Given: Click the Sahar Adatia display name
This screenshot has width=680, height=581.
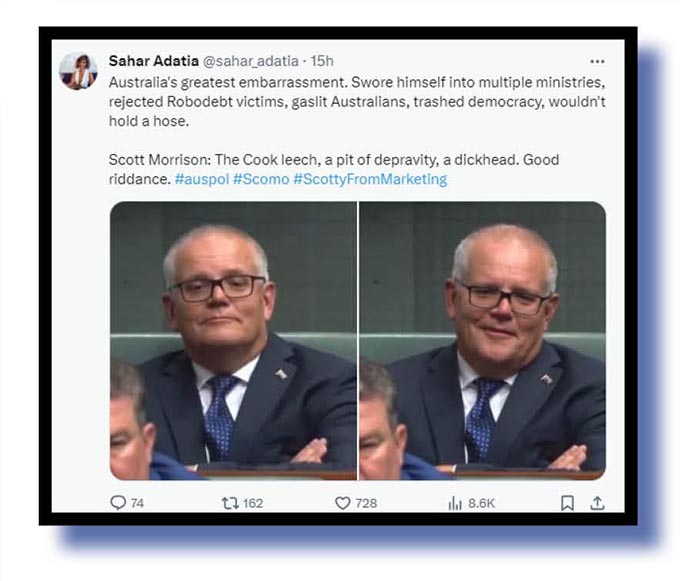Looking at the screenshot, I should (154, 61).
